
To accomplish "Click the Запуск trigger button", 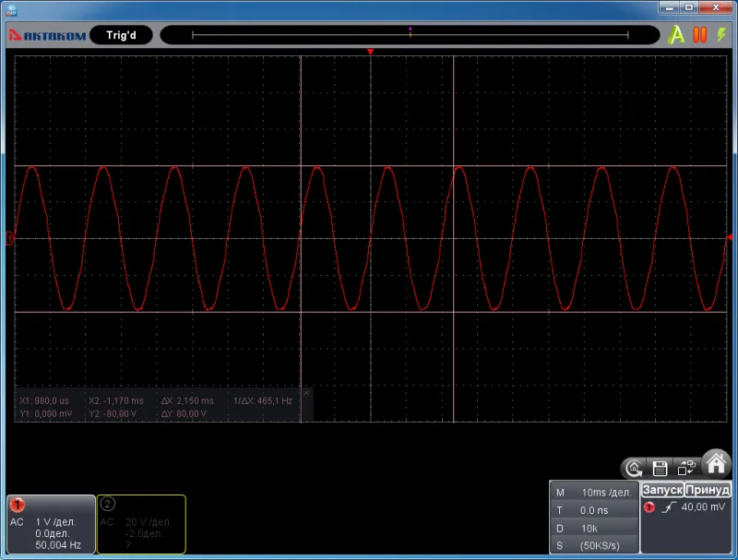I will point(662,490).
